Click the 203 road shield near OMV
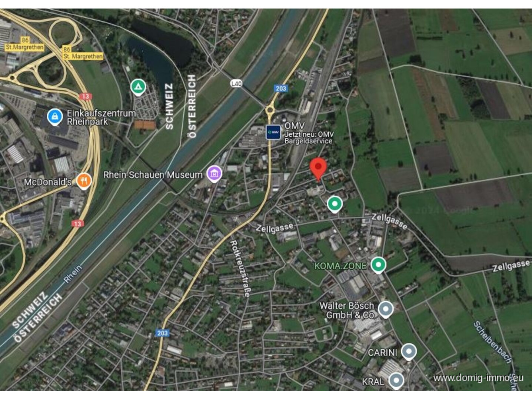The height and width of the screenshot is (399, 532). pos(281,88)
